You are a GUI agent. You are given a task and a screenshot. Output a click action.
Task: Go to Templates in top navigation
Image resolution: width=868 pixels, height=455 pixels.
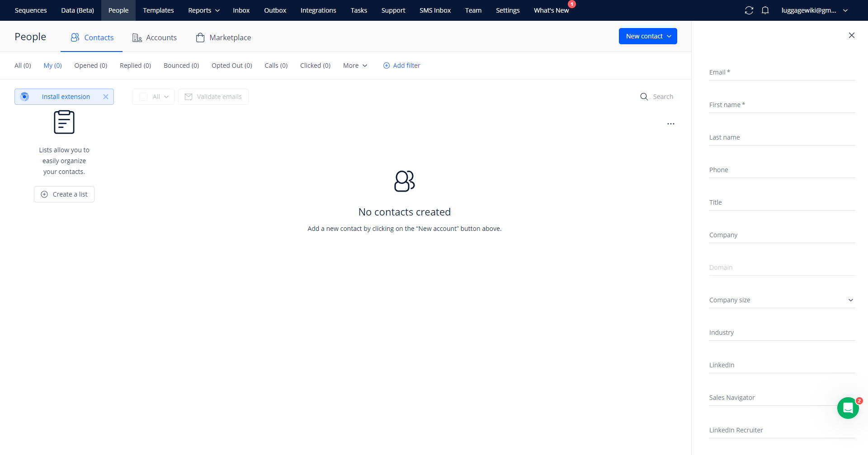tap(158, 10)
